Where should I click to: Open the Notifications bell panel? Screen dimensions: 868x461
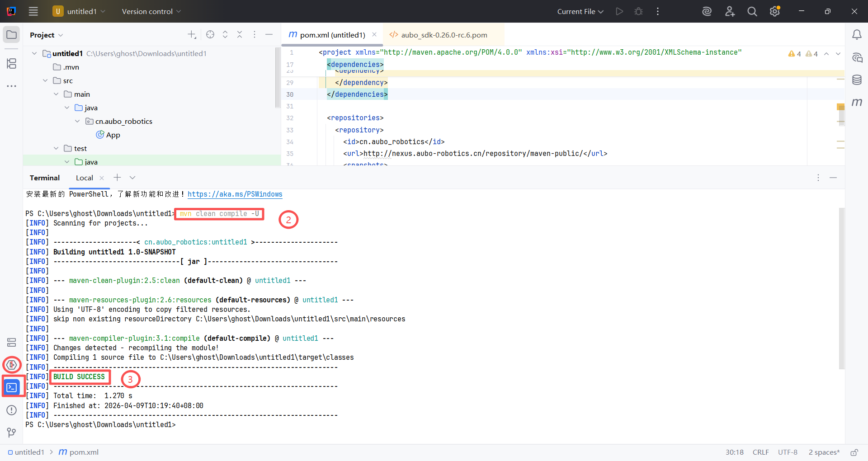point(857,35)
